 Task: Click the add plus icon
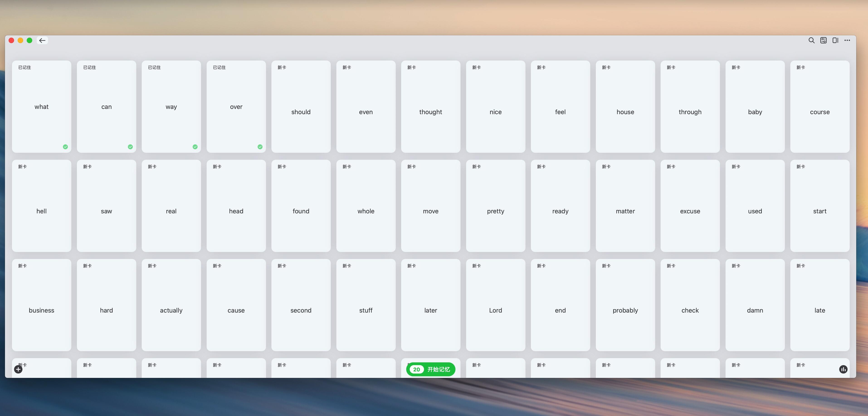point(18,370)
